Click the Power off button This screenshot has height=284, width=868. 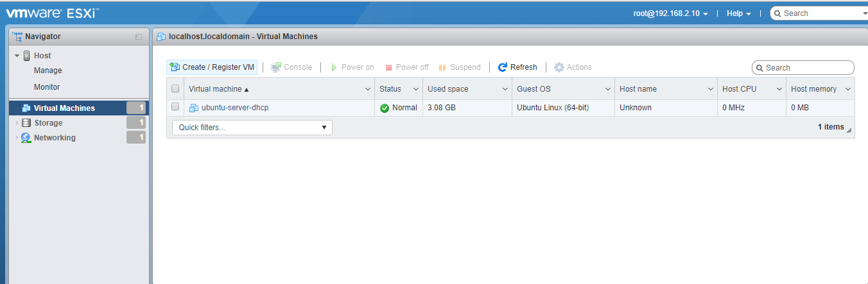(406, 67)
